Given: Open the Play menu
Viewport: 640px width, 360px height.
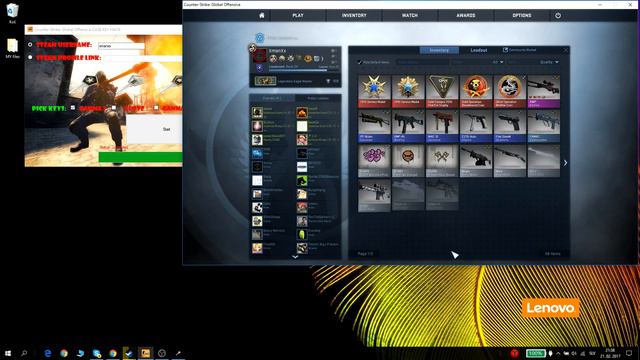Looking at the screenshot, I should click(x=298, y=16).
